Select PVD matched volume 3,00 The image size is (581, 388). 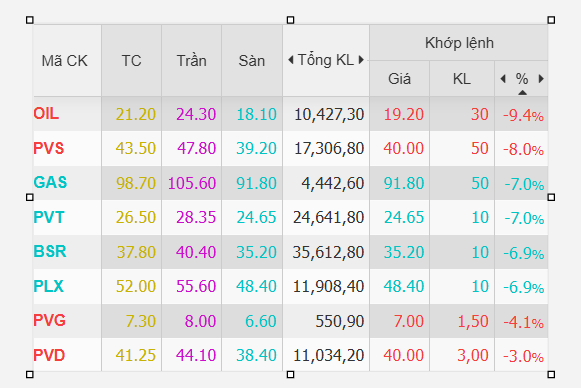click(x=473, y=355)
